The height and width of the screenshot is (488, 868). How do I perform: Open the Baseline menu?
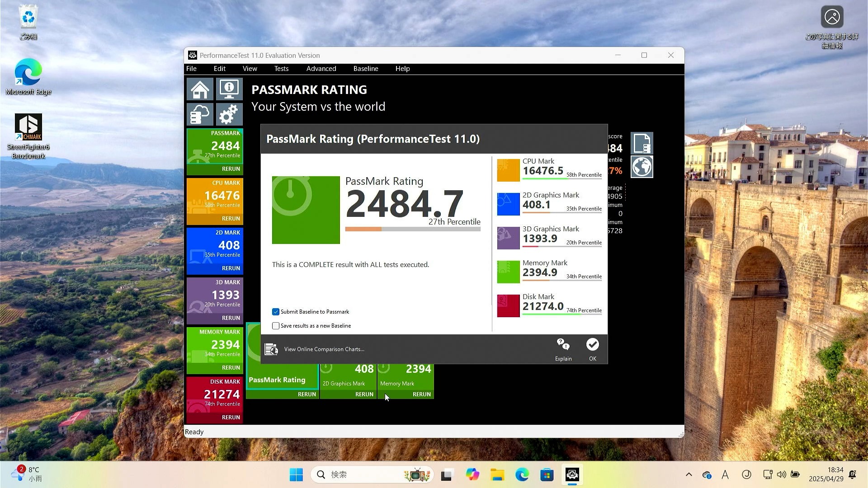(365, 69)
